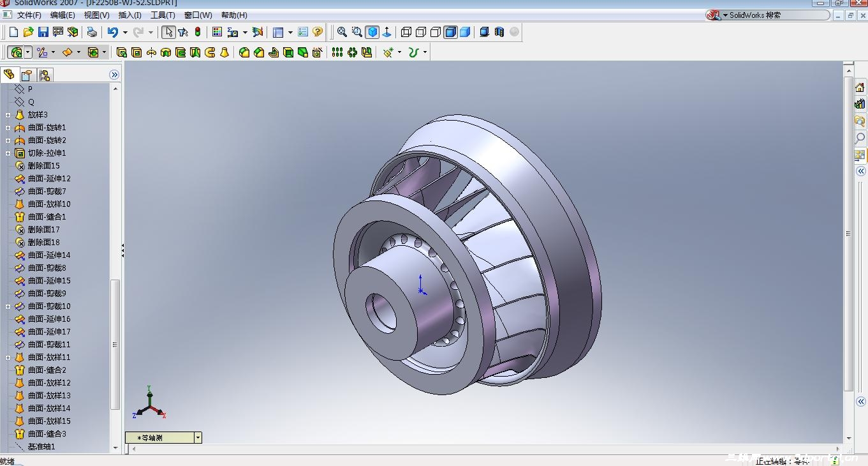
Task: Switch to the FeatureManager design tree tab
Action: 9,75
